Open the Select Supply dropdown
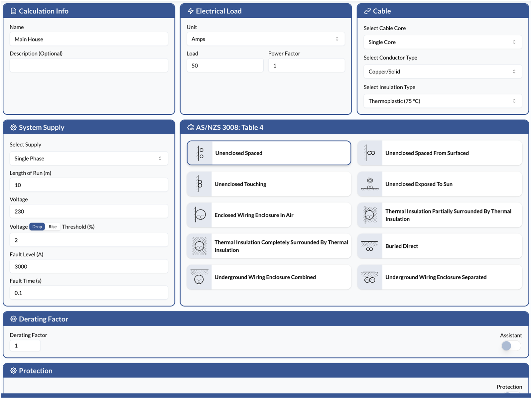 89,159
